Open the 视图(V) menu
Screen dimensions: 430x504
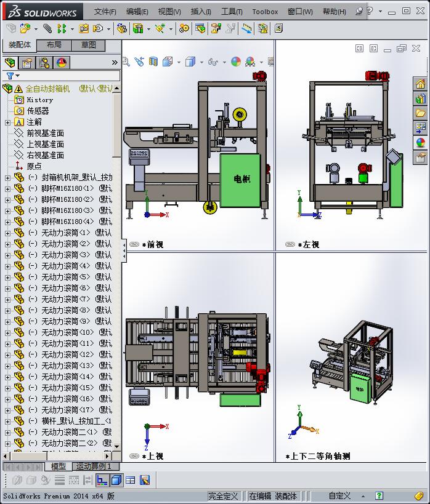click(x=169, y=12)
